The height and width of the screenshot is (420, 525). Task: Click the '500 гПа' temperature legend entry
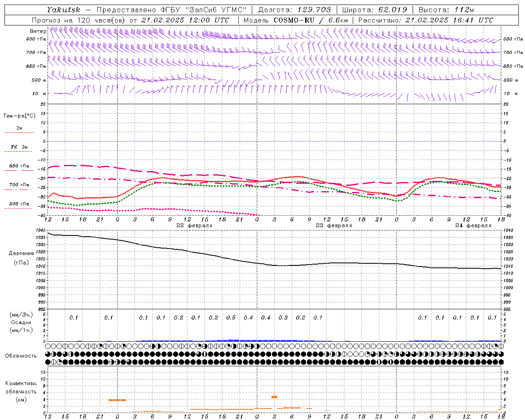pyautogui.click(x=19, y=204)
